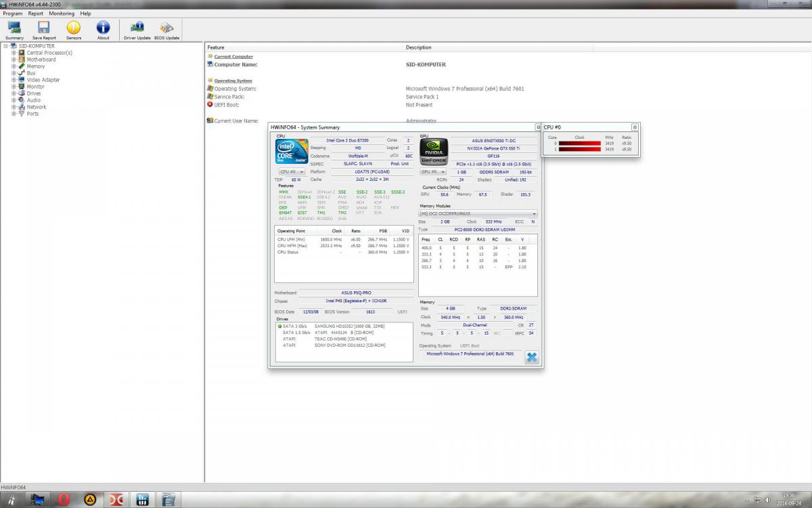Collapse the SID-KOMPUTER root node
Screen dimensions: 812x508
[5, 46]
